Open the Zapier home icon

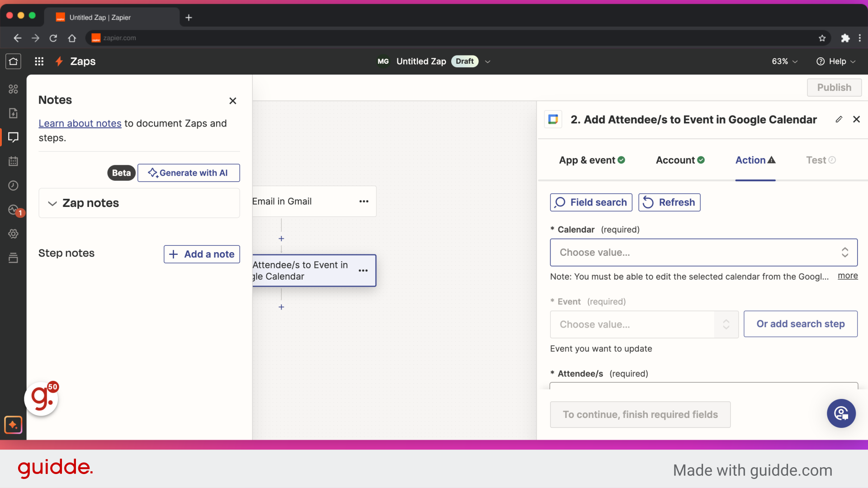13,61
